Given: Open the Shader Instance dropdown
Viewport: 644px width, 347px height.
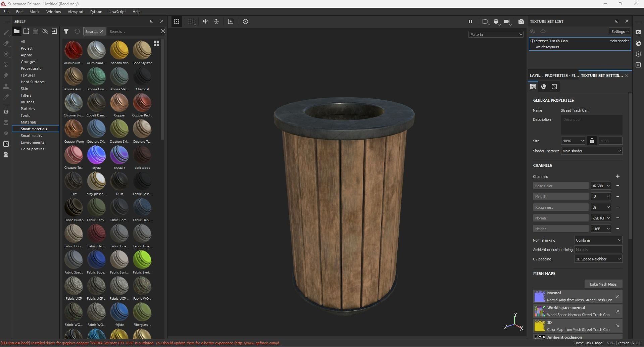Looking at the screenshot, I should (592, 151).
